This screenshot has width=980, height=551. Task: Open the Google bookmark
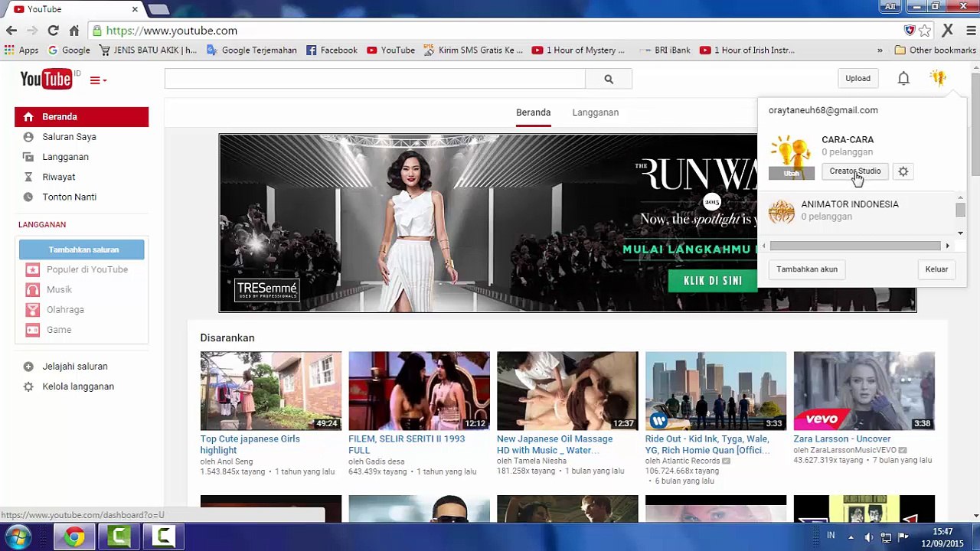[x=69, y=51]
